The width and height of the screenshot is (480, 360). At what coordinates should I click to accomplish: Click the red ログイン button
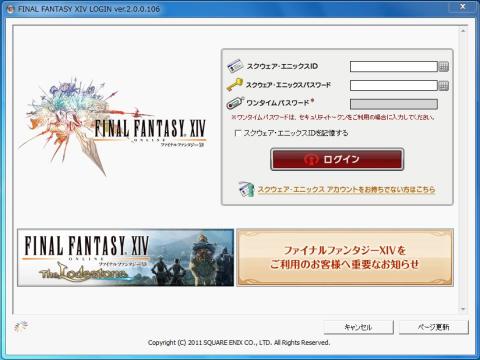tap(337, 159)
